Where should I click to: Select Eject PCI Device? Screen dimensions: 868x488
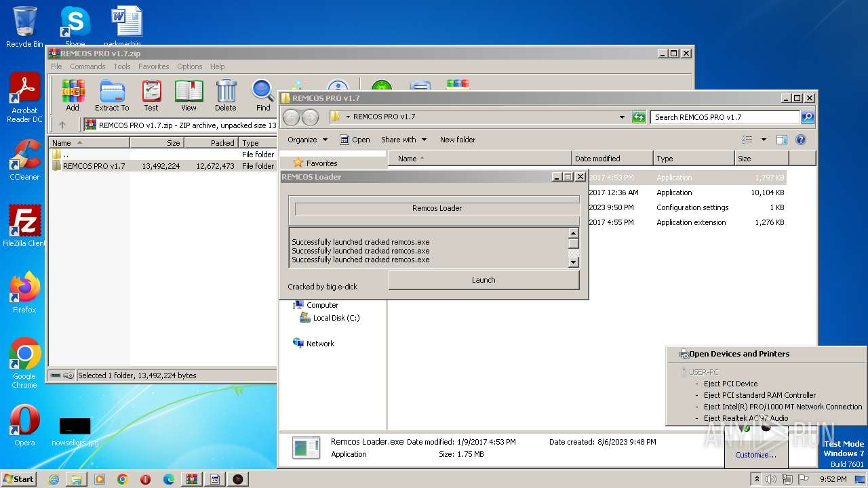730,384
